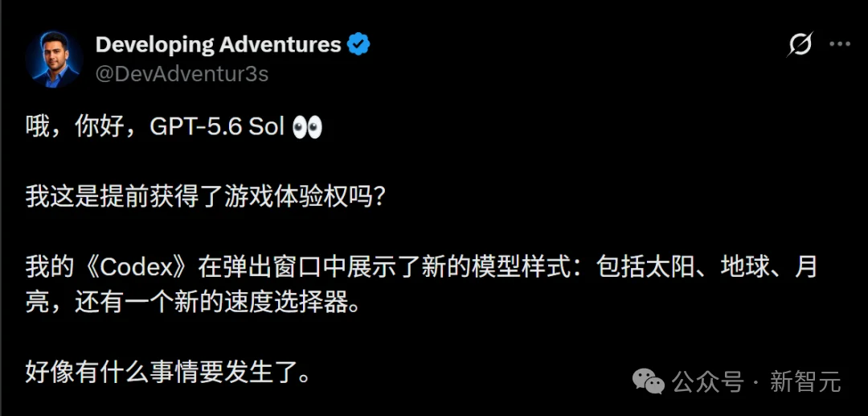
Task: Open the three-dot more options menu
Action: coord(839,45)
